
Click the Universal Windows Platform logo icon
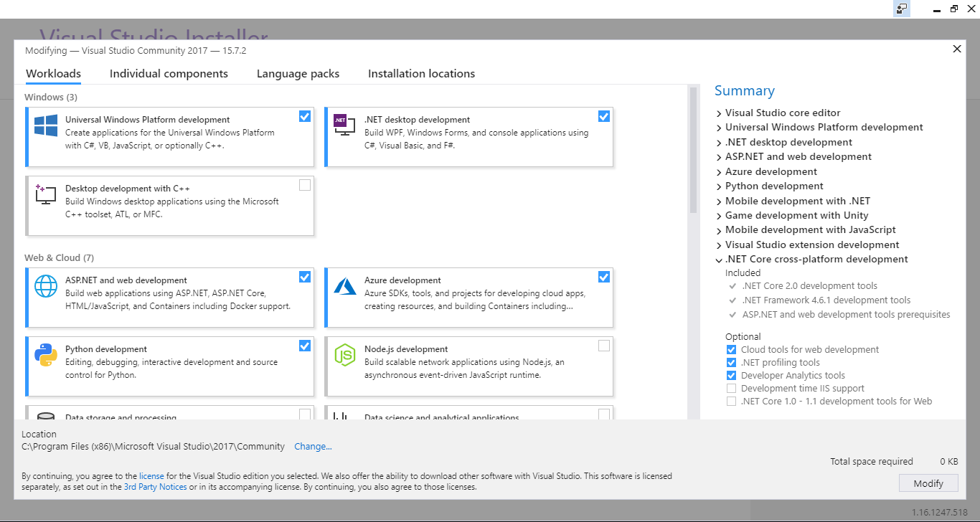click(x=46, y=125)
